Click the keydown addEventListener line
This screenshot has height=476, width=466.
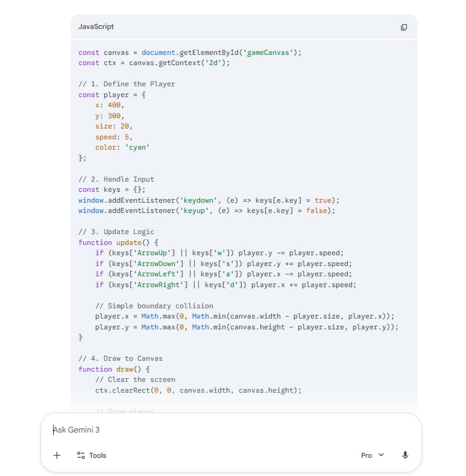(x=209, y=201)
